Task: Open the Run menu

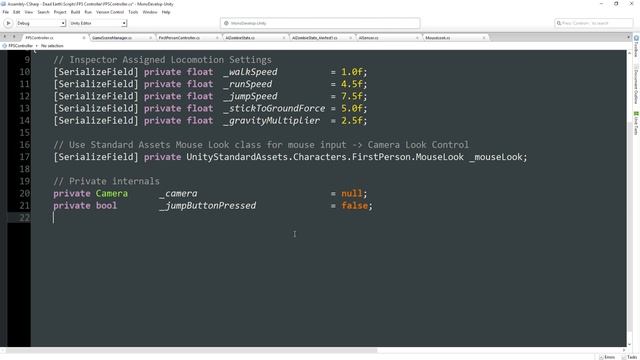Action: coord(88,12)
